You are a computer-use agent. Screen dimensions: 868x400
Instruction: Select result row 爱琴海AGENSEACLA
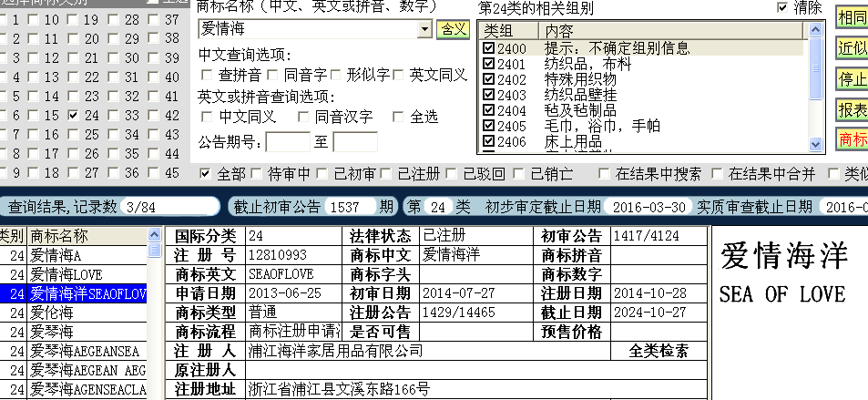73,389
